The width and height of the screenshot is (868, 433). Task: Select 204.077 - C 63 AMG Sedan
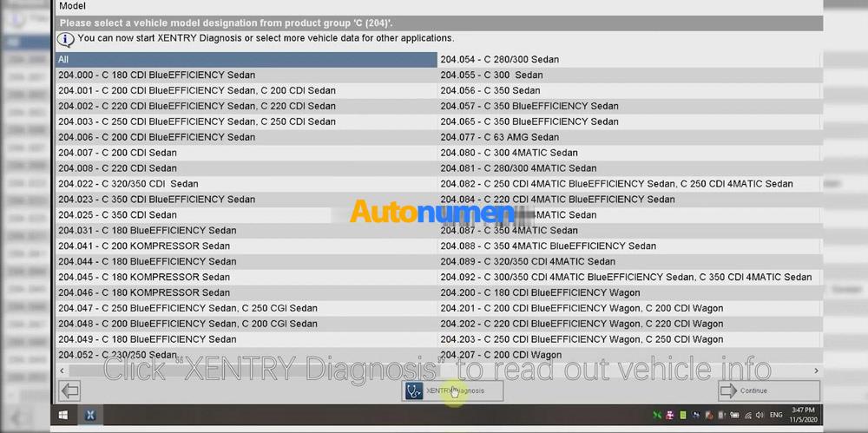[629, 137]
